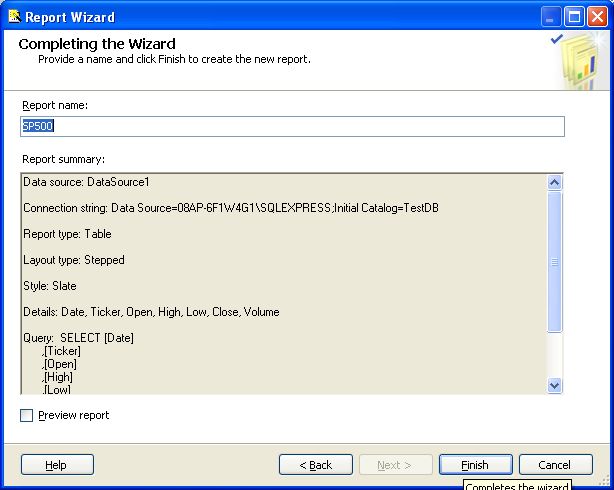Click the Report summary scrollbar thumb
614x490 pixels.
coord(555,262)
